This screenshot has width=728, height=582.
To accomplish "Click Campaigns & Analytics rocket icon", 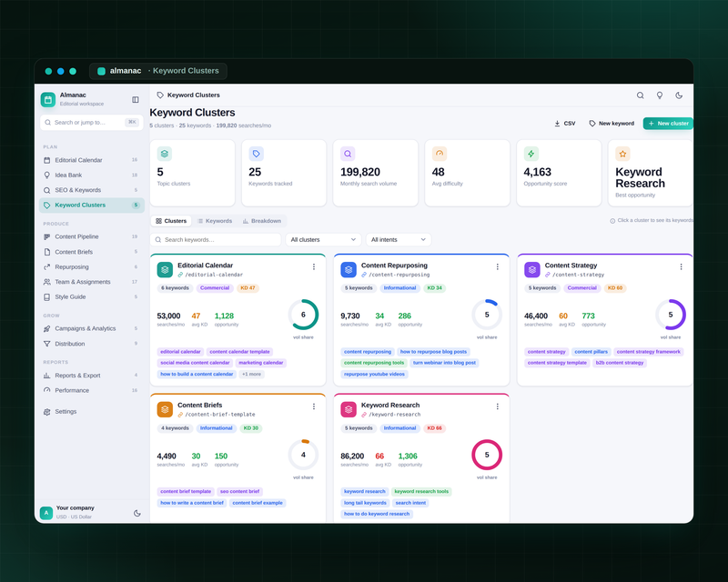I will tap(47, 328).
